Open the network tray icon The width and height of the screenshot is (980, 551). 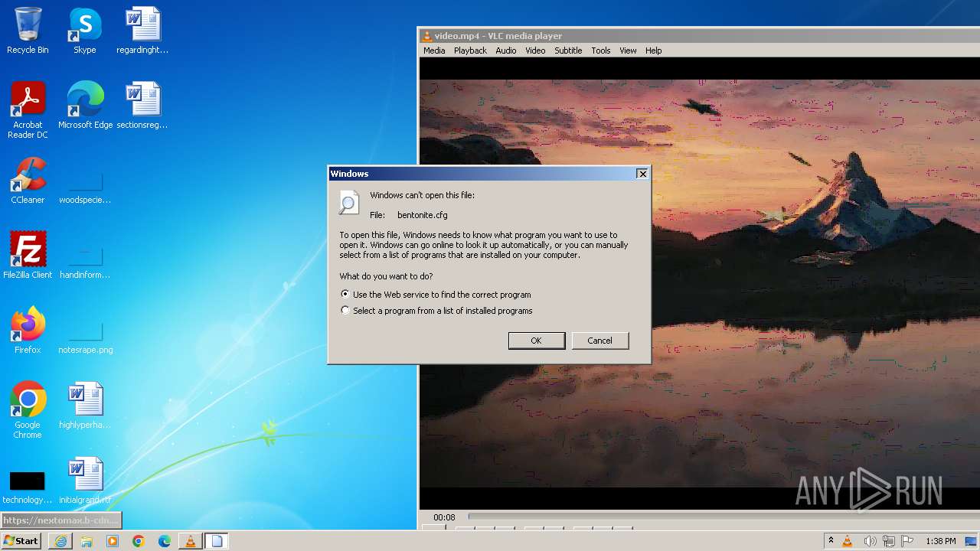pos(889,541)
